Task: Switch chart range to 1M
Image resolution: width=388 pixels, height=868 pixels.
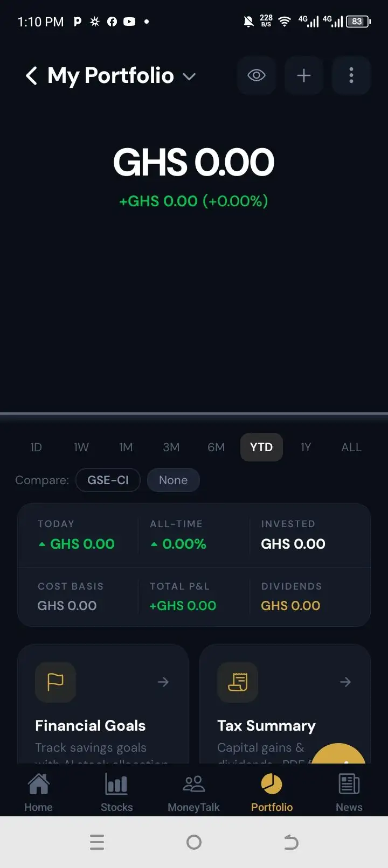Action: tap(126, 447)
